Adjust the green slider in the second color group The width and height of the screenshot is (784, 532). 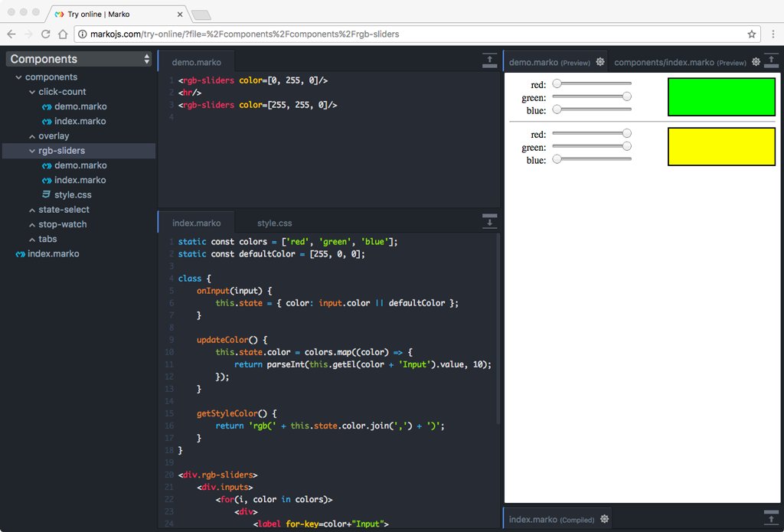[x=592, y=146]
